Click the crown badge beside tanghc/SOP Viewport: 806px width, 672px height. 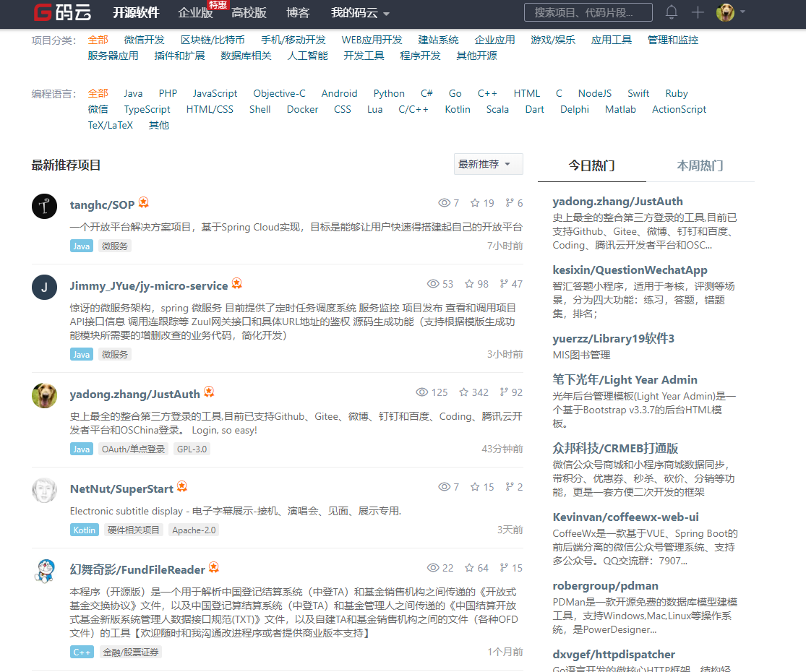(x=143, y=202)
